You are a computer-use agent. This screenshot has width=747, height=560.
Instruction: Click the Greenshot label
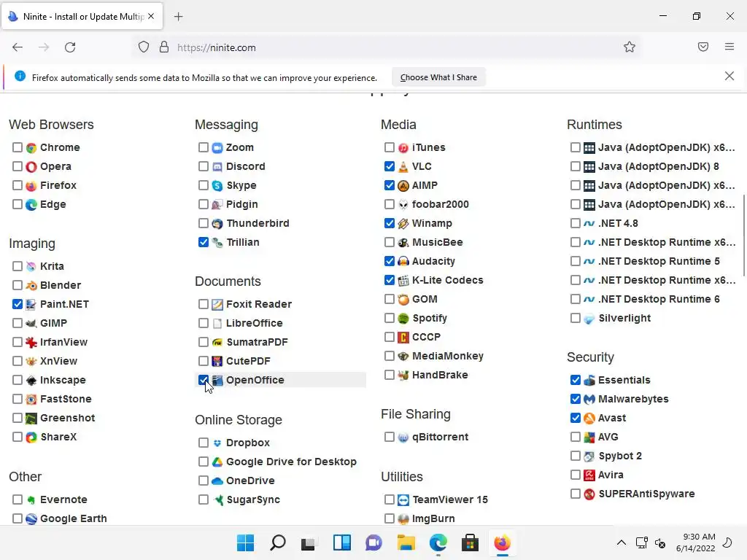coord(68,418)
